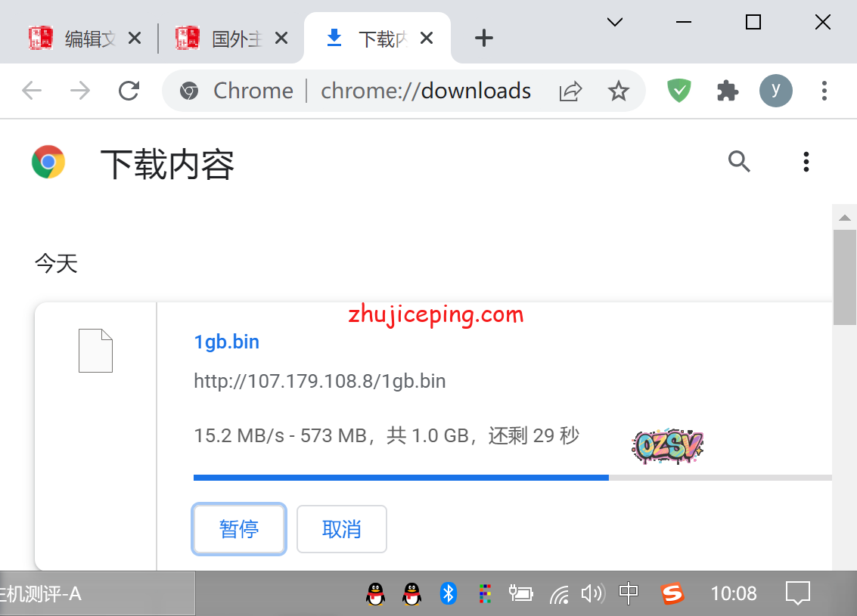Click the volume speaker tray icon
Viewport: 857px width, 616px height.
(x=592, y=593)
